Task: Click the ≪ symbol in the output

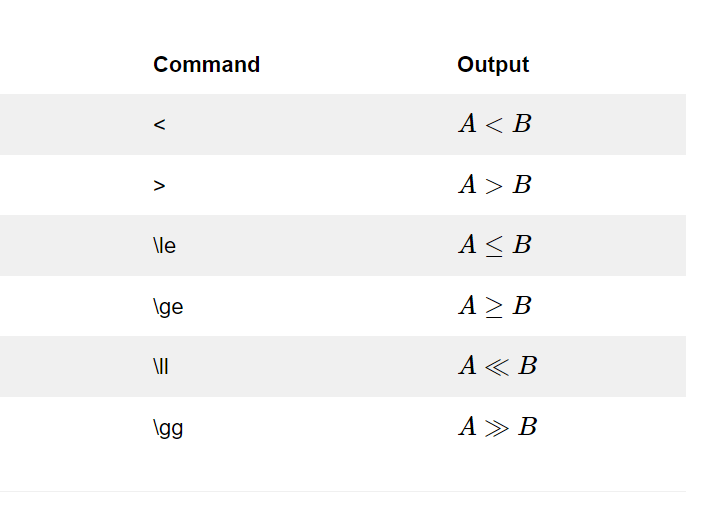Action: tap(497, 367)
